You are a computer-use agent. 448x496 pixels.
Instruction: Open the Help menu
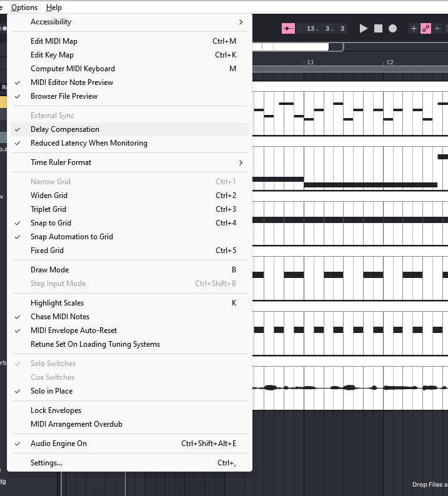54,7
